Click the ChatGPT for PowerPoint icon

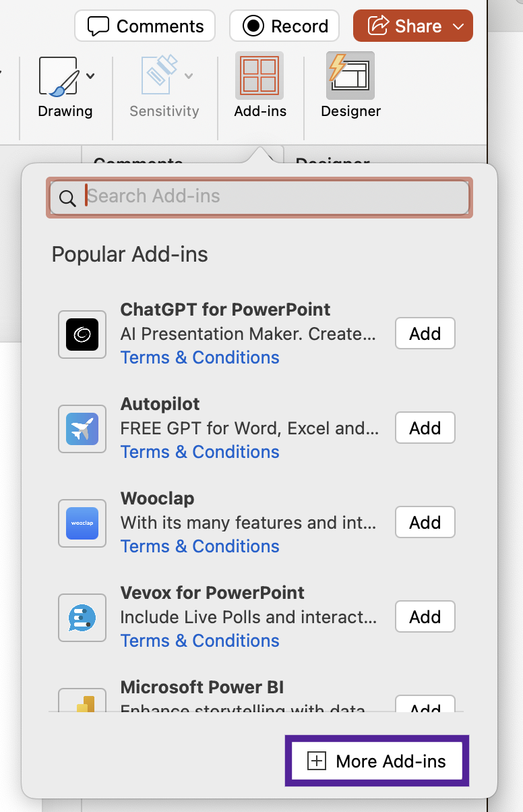coord(82,335)
